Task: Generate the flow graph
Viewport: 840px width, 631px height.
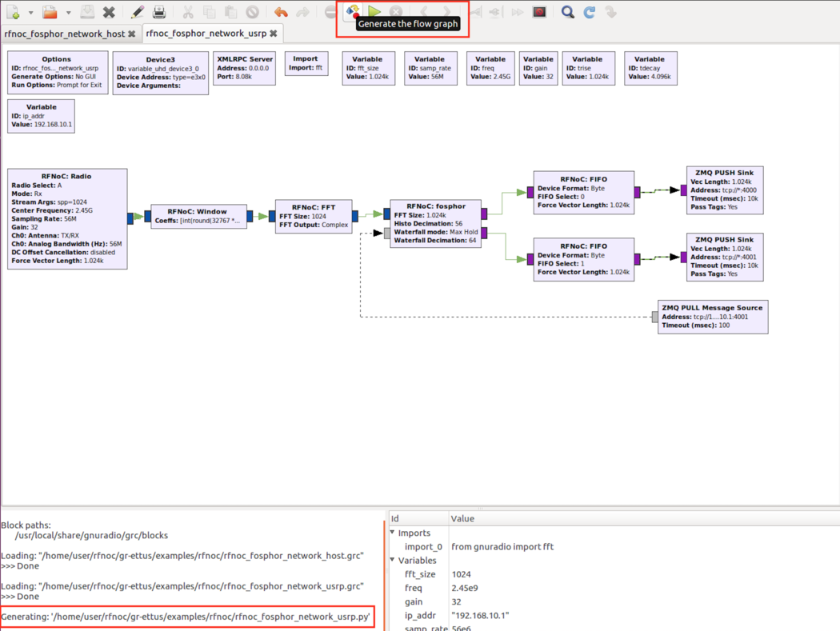Action: pyautogui.click(x=352, y=11)
